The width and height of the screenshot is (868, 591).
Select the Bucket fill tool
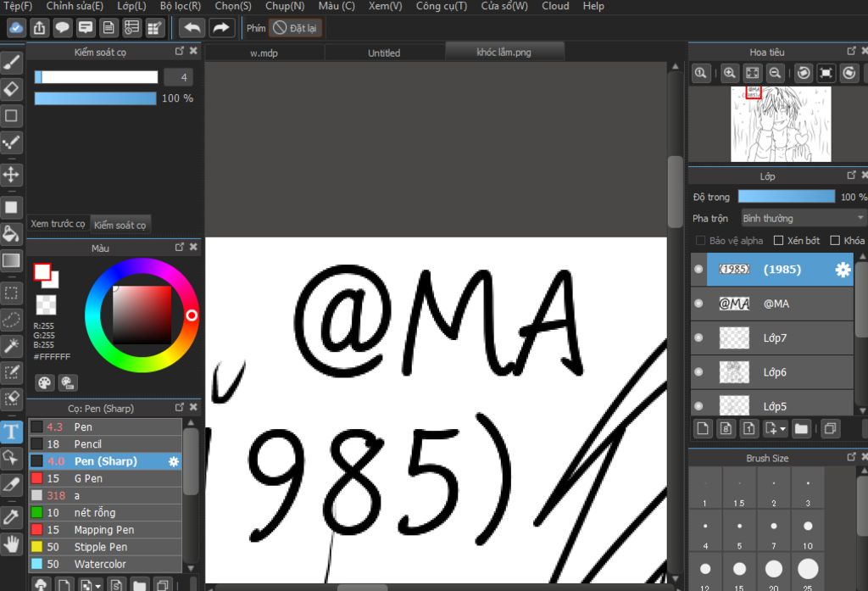click(x=12, y=234)
